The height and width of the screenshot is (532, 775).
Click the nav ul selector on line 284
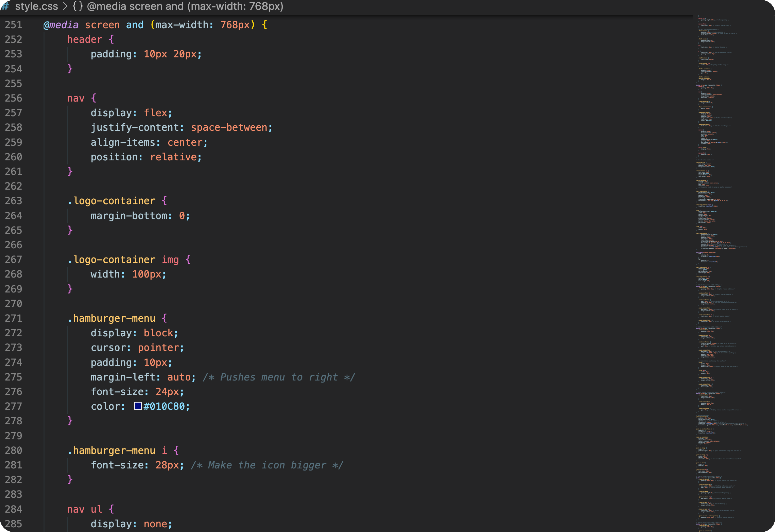pos(85,509)
